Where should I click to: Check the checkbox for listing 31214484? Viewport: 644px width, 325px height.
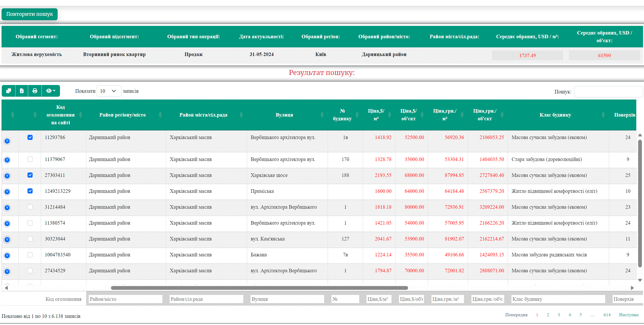(x=30, y=207)
